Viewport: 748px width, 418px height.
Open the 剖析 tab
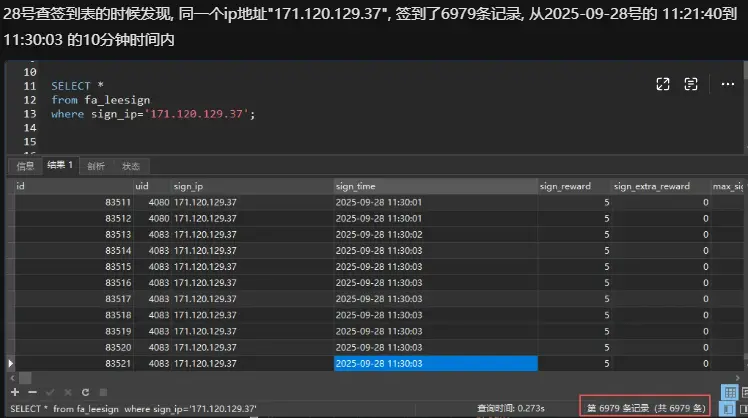96,166
